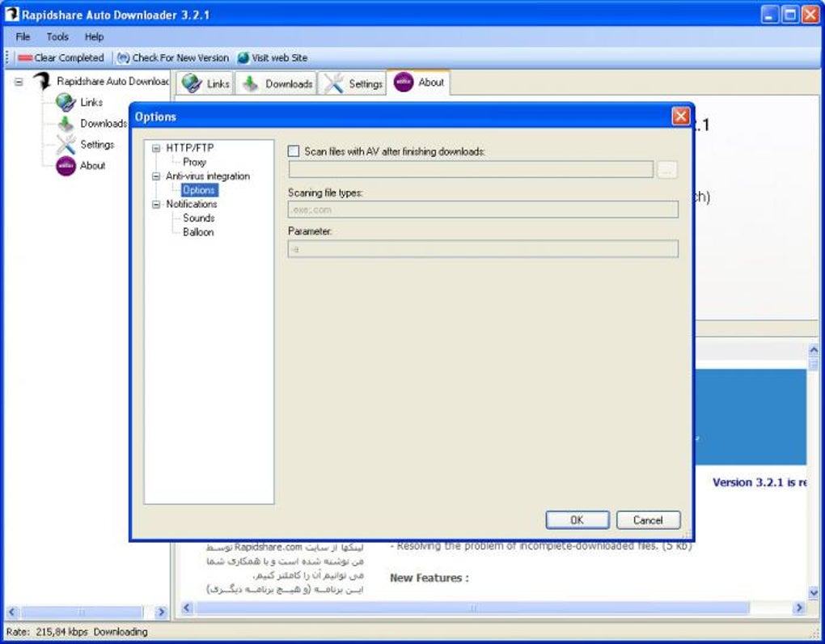
Task: Select Options under Anti-virus integration
Action: tap(199, 190)
